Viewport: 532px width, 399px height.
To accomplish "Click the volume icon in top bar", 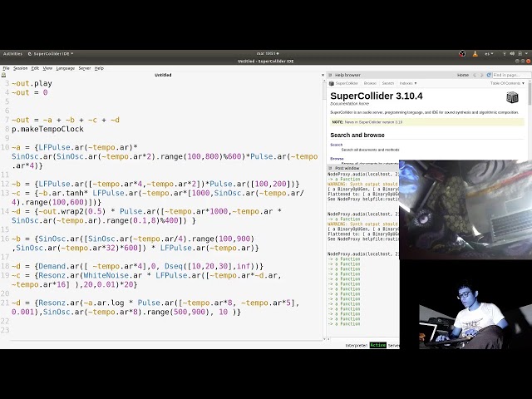I will coord(512,53).
